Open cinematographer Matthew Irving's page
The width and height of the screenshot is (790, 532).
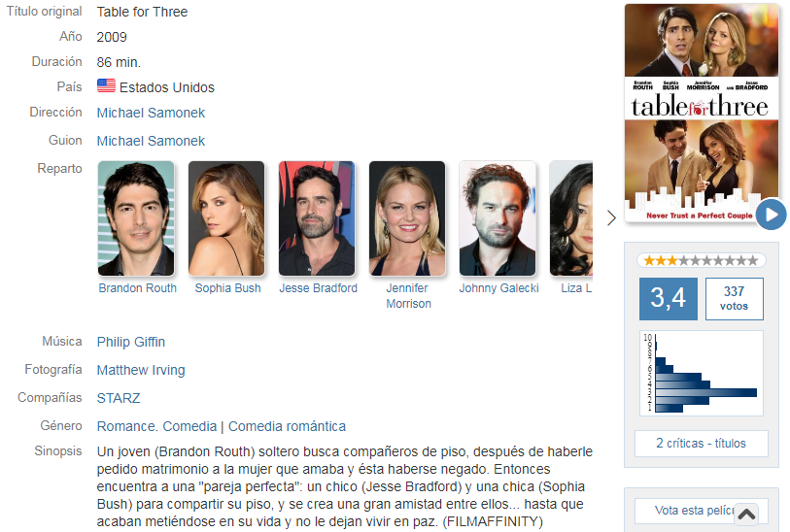[x=141, y=370]
